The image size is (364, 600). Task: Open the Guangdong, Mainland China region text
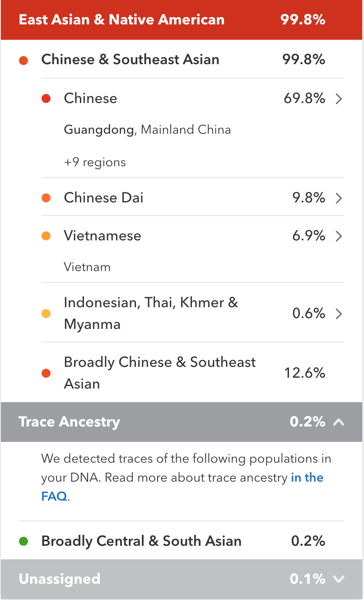(147, 130)
